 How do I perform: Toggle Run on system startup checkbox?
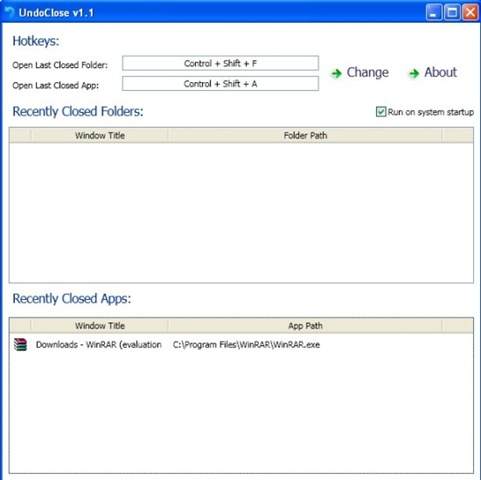[x=381, y=112]
